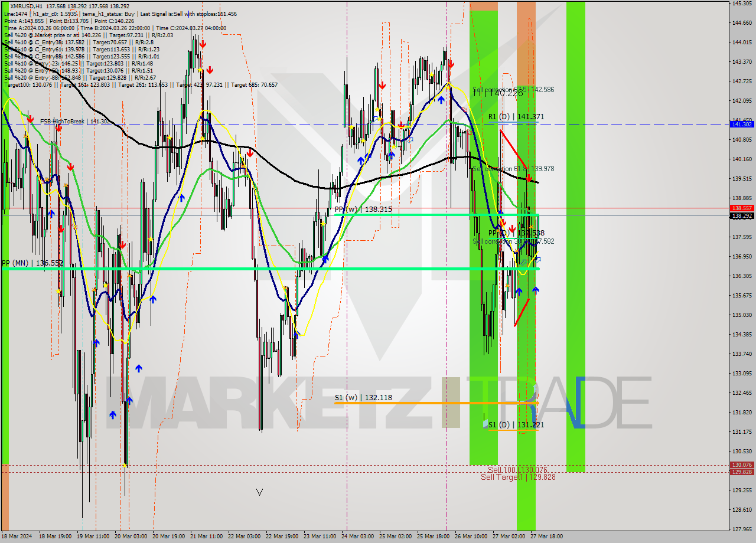Viewport: 756px width, 543px height.
Task: Click '24 Mar 03:00' on the time axis
Action: click(x=357, y=537)
